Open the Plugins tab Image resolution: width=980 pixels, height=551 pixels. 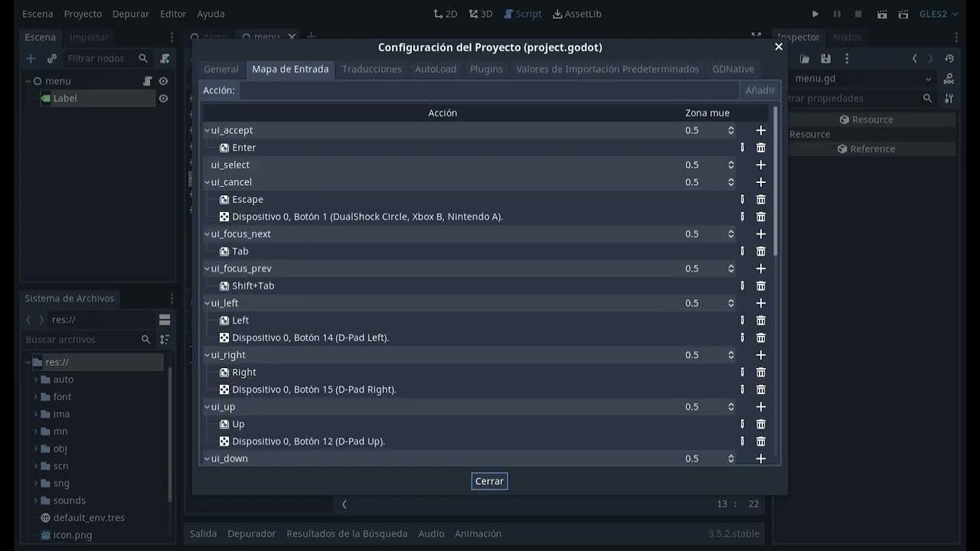486,69
